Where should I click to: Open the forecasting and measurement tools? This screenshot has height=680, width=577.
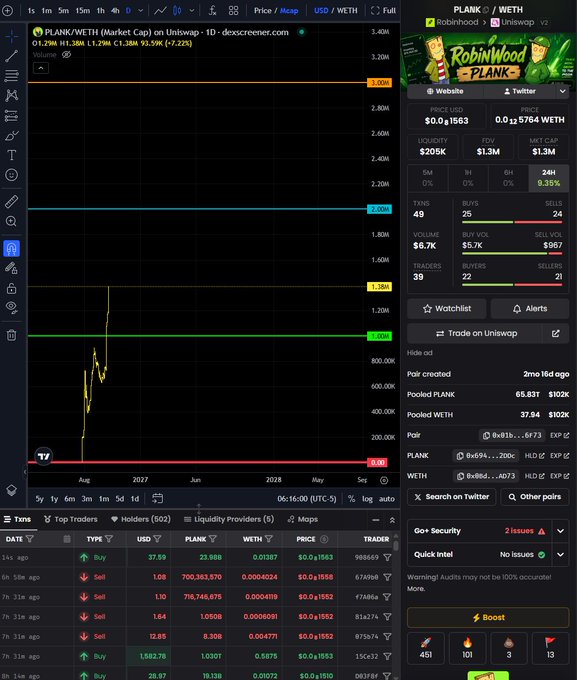tap(12, 116)
